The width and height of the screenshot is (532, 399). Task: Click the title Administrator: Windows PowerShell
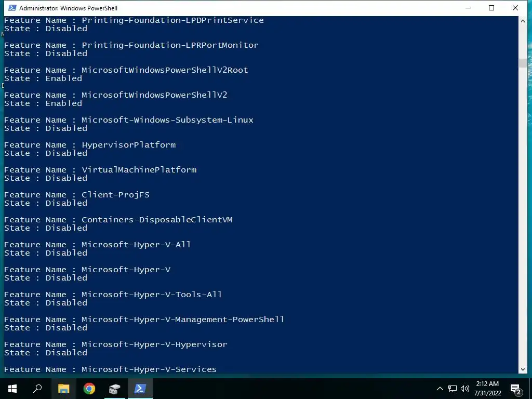click(68, 8)
